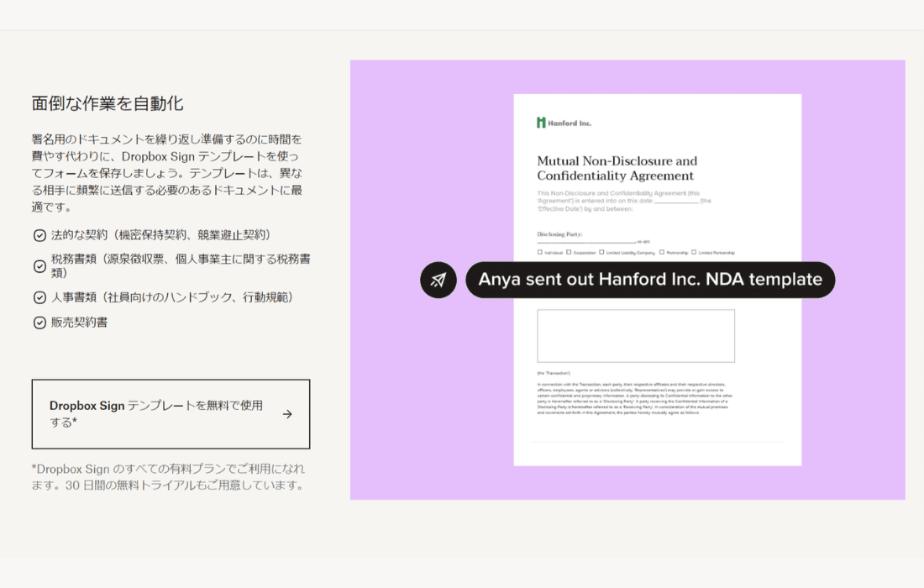This screenshot has height=588, width=924.
Task: Click the empty text box in the NDA document
Action: [x=636, y=336]
